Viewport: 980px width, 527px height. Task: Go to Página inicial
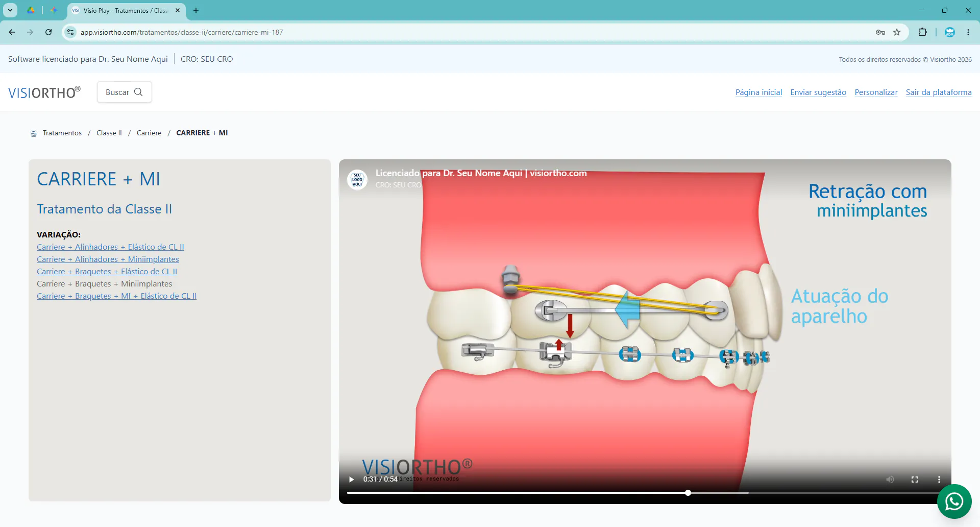tap(758, 92)
